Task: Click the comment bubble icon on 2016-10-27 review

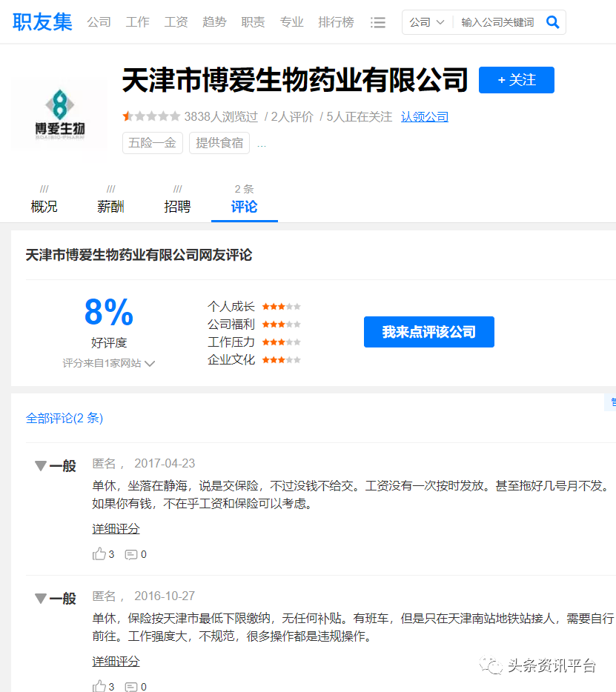Action: 130,685
